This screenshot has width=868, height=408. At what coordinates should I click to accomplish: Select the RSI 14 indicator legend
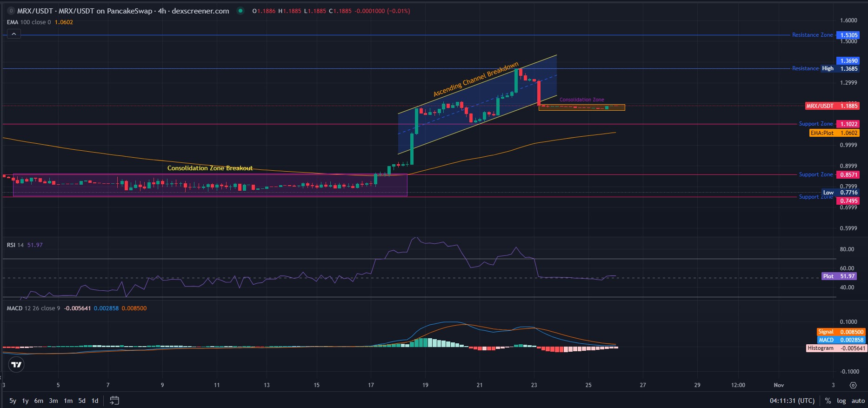click(x=15, y=245)
